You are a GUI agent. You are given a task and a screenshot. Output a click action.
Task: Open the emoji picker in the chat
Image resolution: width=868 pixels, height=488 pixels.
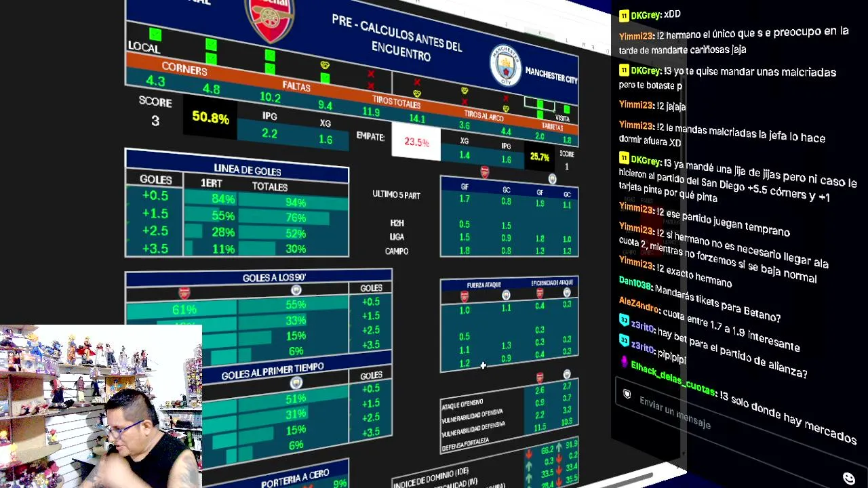(849, 479)
